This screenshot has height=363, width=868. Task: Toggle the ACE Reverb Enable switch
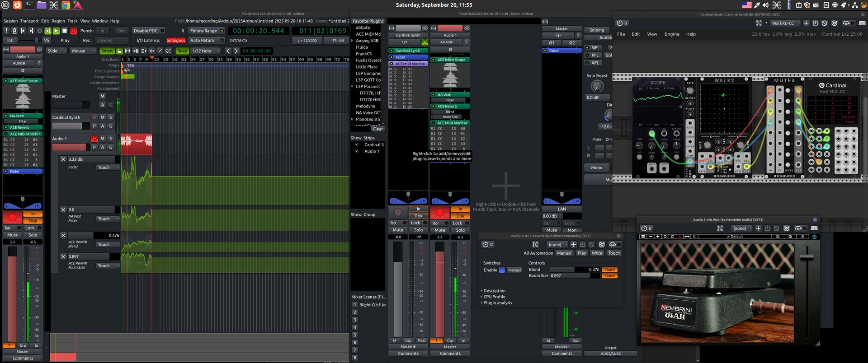501,270
